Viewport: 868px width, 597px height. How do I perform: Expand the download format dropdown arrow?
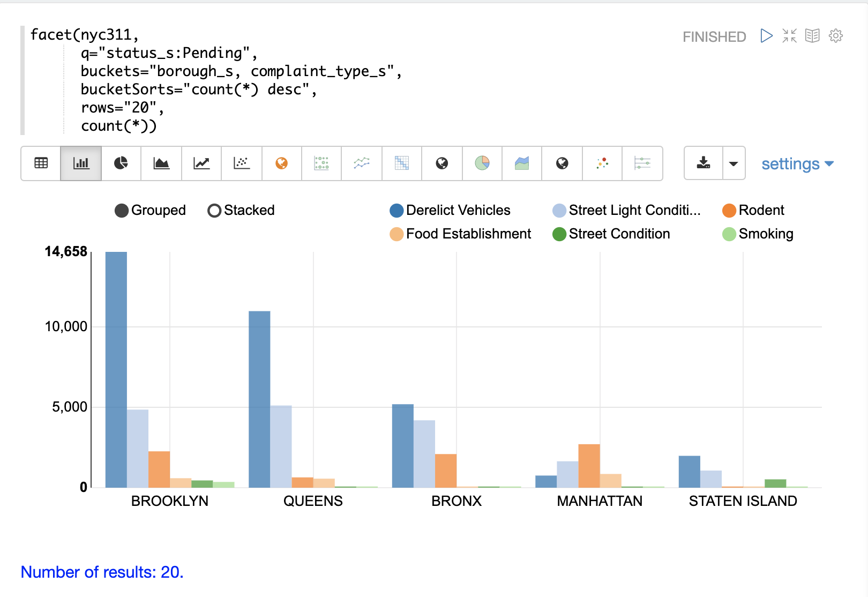click(734, 163)
